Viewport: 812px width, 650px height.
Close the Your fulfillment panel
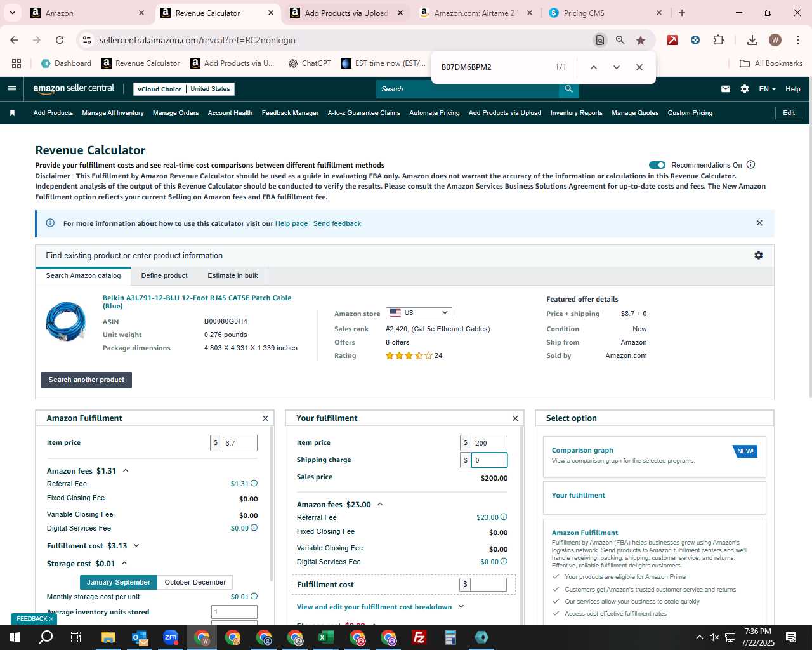[x=515, y=418]
